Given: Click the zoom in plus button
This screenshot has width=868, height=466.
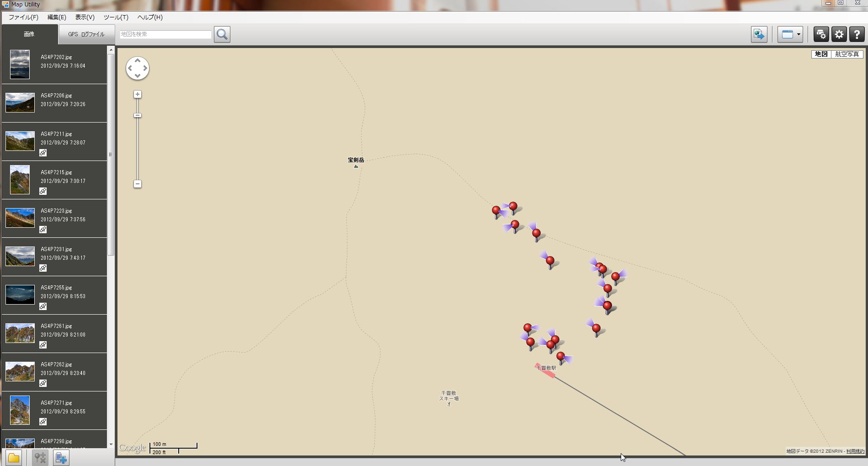Looking at the screenshot, I should pyautogui.click(x=137, y=94).
